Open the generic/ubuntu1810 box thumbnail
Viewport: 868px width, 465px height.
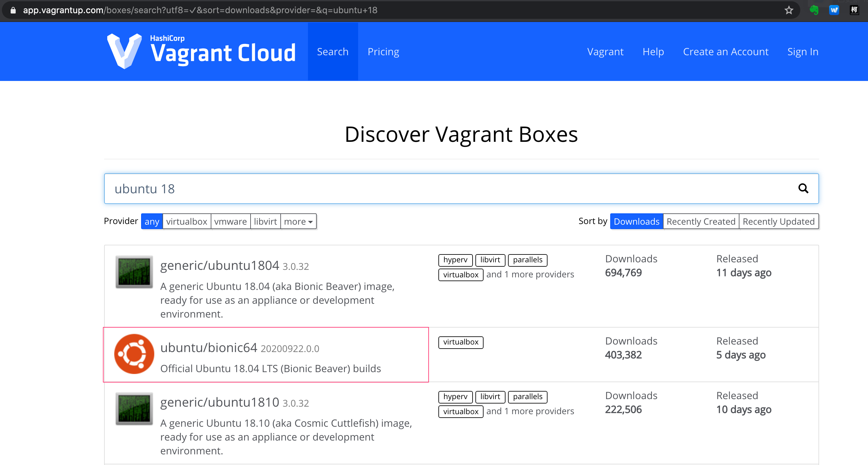tap(134, 408)
